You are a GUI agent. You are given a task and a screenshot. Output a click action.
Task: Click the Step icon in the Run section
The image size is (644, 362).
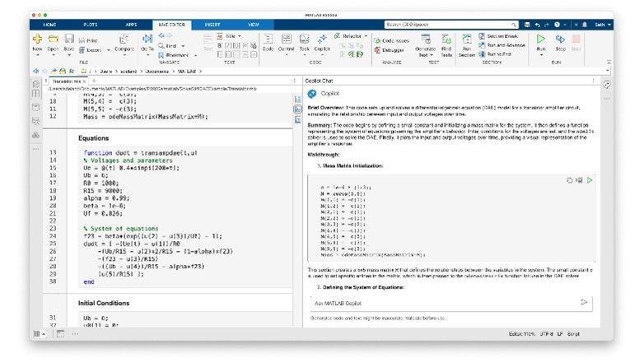tap(560, 39)
